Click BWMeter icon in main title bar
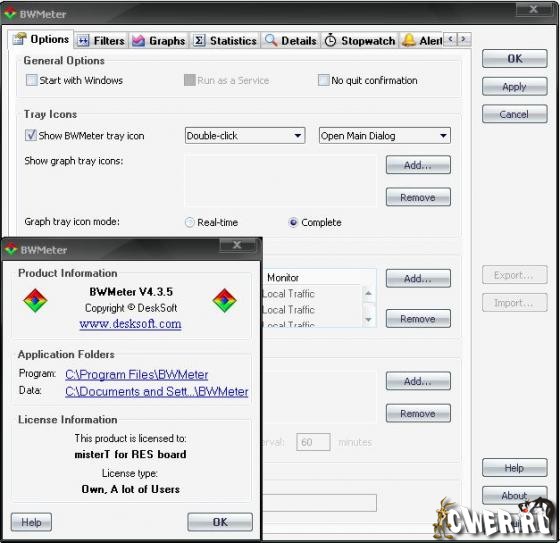560x543 pixels. tap(10, 14)
